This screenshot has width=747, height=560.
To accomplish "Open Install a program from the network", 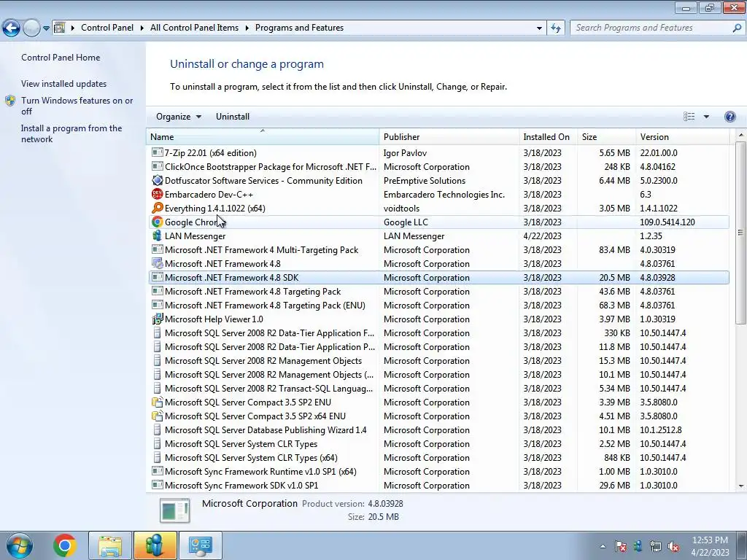I will coord(71,134).
